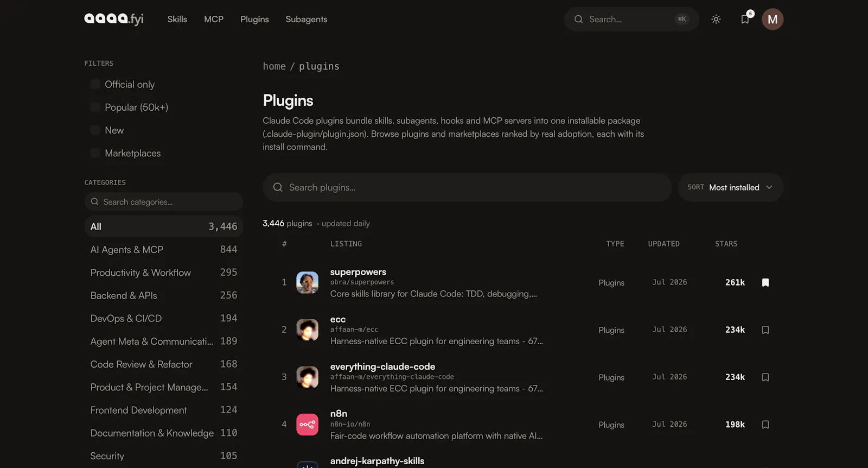Image resolution: width=868 pixels, height=468 pixels.
Task: Open the Sort Most installed dropdown
Action: 730,187
